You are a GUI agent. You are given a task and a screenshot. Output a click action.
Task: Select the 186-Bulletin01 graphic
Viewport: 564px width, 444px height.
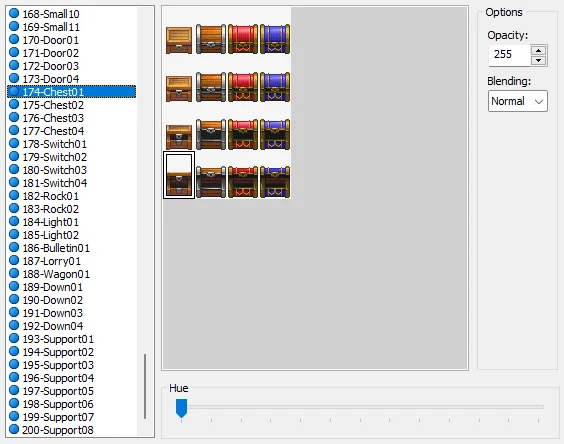72,248
